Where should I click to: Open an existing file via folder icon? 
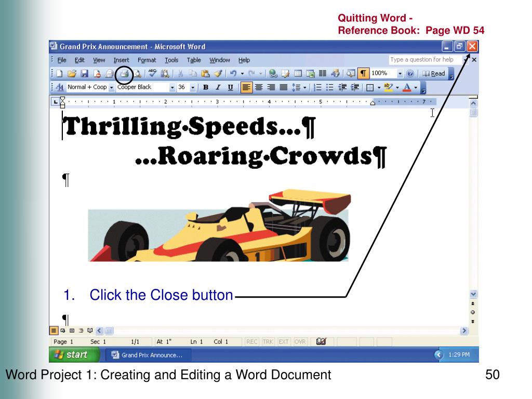72,73
